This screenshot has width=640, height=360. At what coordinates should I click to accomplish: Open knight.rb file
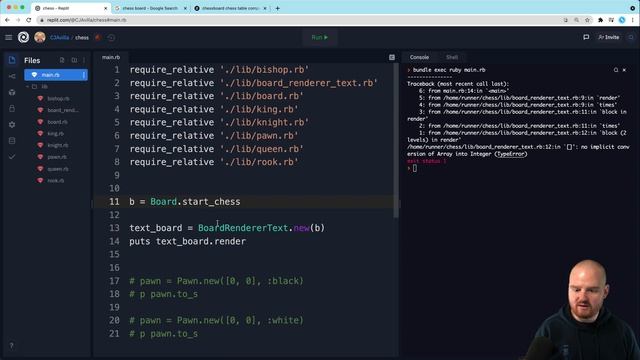58,145
